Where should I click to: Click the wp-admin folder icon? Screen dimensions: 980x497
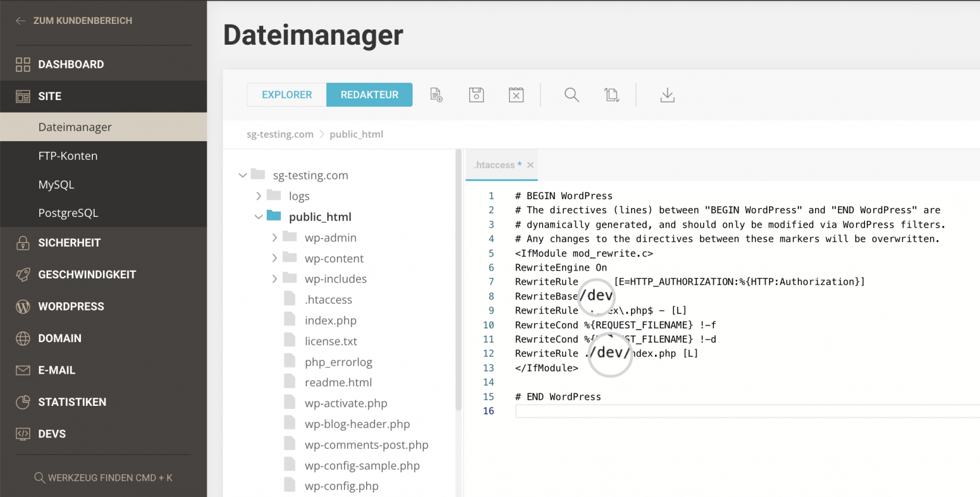coord(290,237)
